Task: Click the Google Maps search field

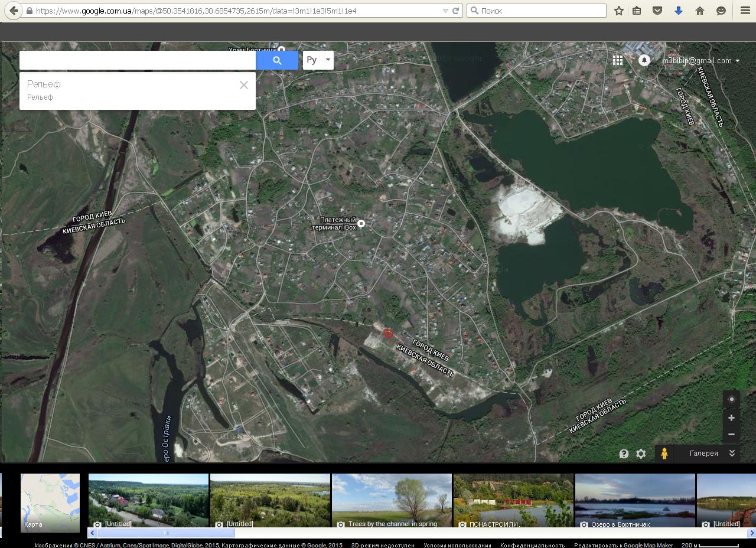Action: (x=138, y=60)
